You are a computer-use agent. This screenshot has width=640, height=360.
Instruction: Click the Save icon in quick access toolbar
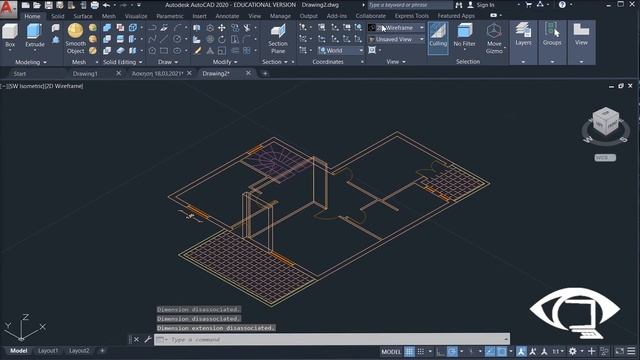[48, 5]
